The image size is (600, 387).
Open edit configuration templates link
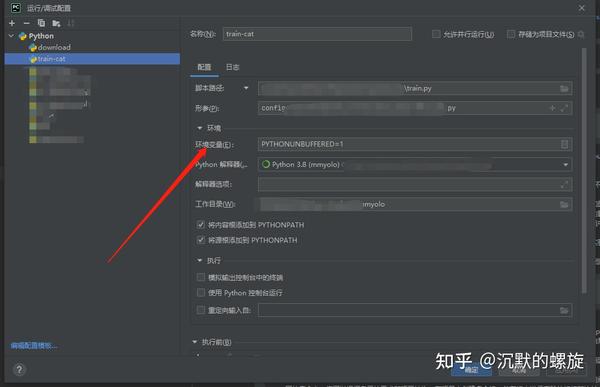(34, 346)
